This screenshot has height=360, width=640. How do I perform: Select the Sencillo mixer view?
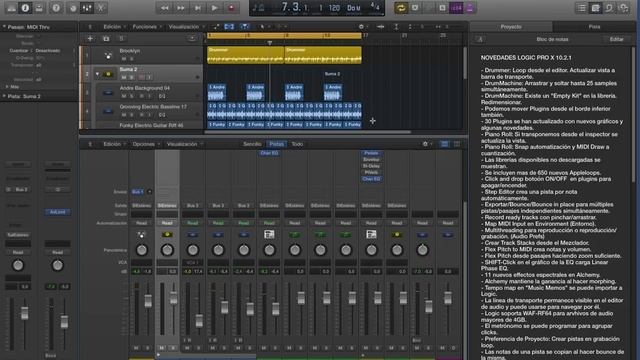(252, 144)
